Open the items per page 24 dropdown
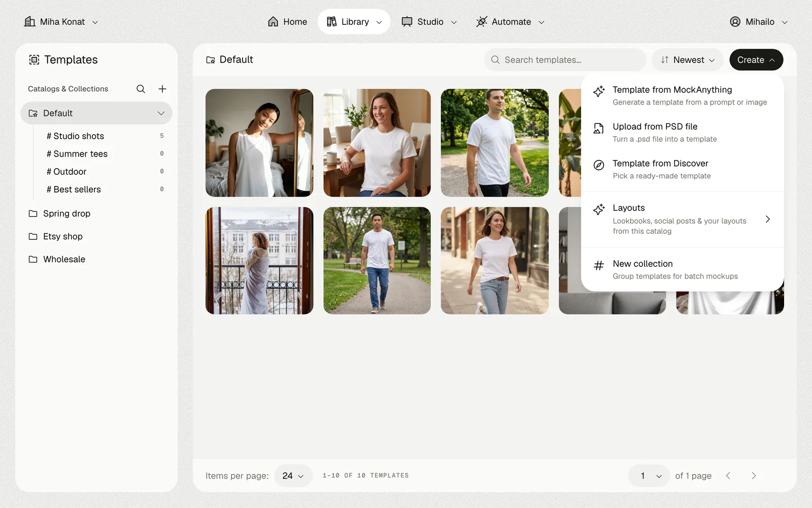 click(x=293, y=475)
